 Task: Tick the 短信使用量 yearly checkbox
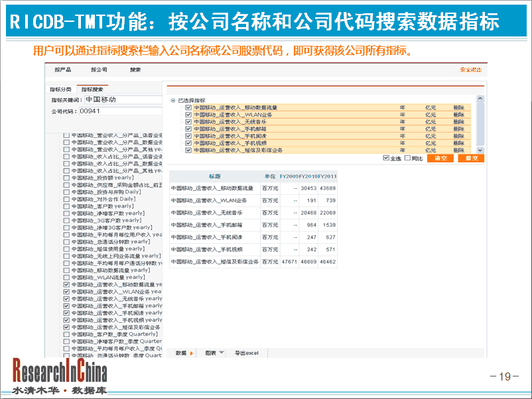pos(66,249)
